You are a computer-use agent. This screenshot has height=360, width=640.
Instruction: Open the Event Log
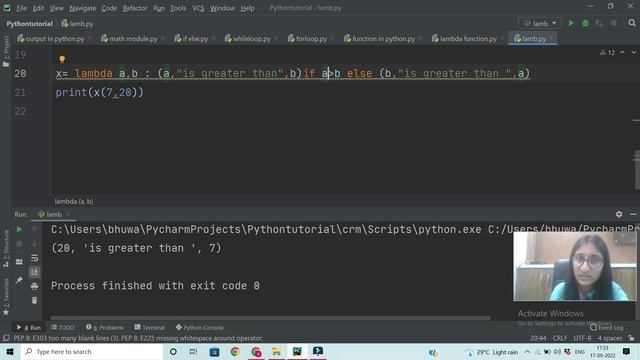click(x=607, y=327)
